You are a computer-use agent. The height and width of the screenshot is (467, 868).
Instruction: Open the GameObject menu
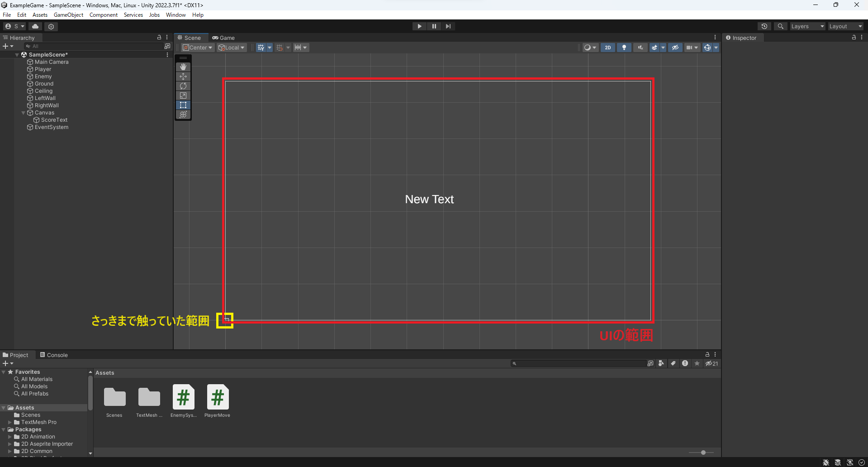click(68, 14)
